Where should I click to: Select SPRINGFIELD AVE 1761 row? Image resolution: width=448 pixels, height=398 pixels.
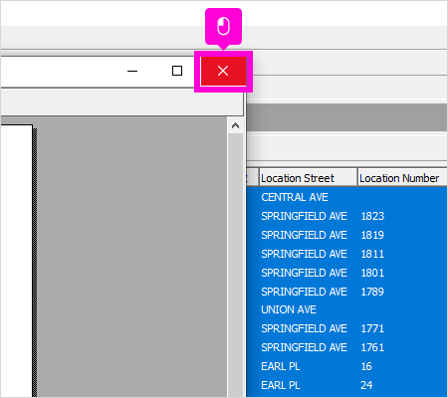(347, 347)
